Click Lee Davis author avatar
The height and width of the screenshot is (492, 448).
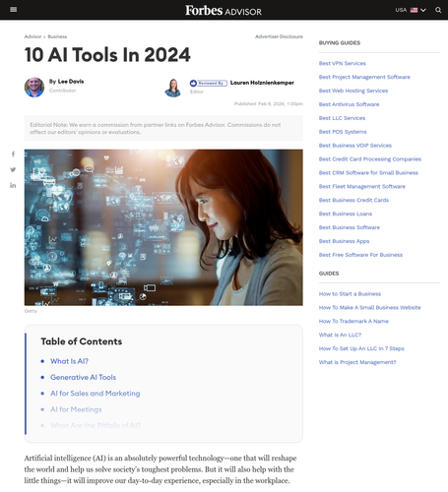point(34,88)
